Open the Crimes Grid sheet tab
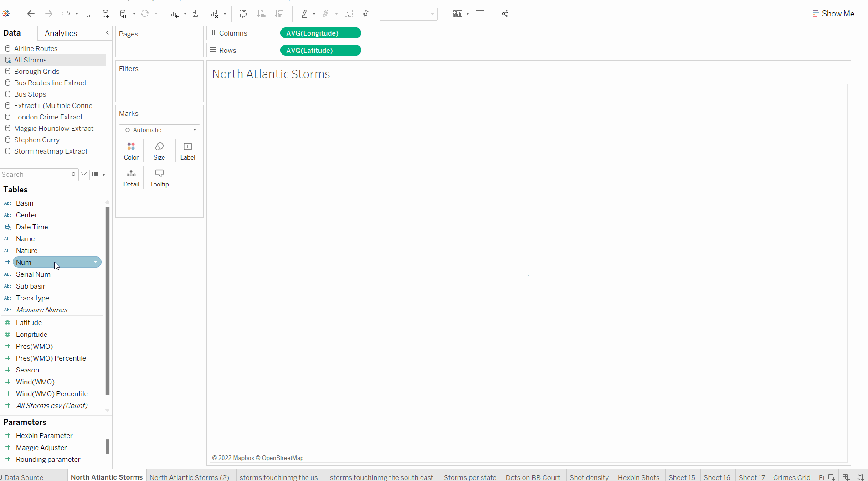This screenshot has width=868, height=481. [792, 477]
